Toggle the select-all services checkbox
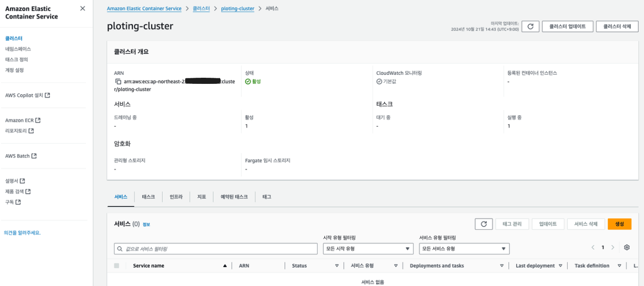The height and width of the screenshot is (286, 644). [x=116, y=266]
